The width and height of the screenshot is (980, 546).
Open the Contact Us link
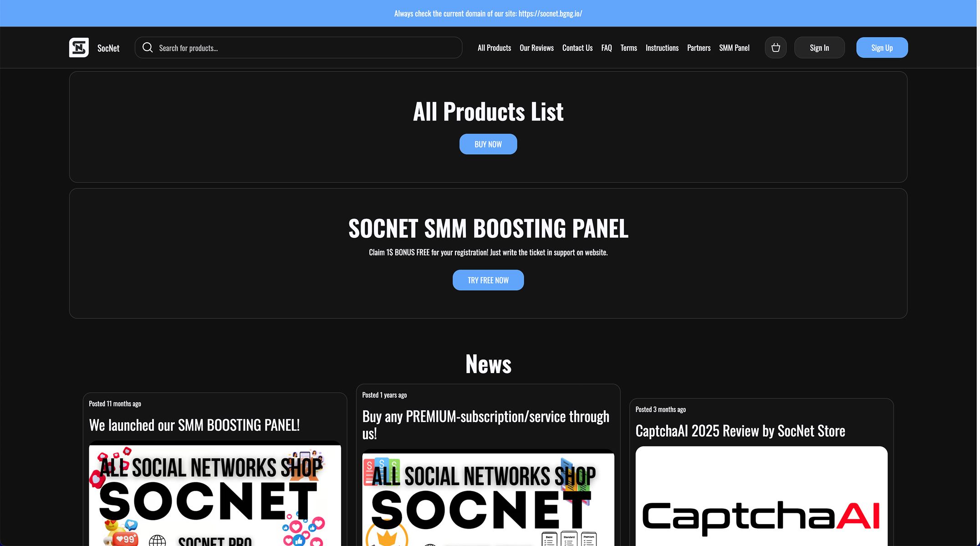pyautogui.click(x=577, y=48)
